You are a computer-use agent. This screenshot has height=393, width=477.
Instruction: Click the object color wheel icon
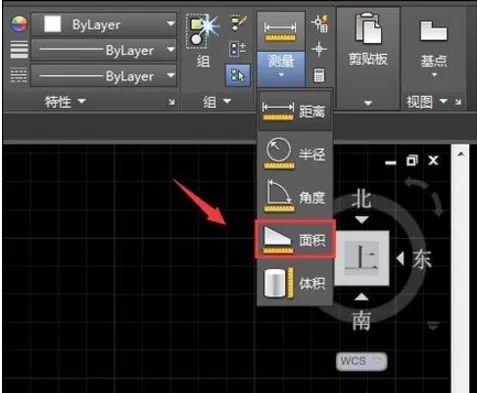(19, 24)
